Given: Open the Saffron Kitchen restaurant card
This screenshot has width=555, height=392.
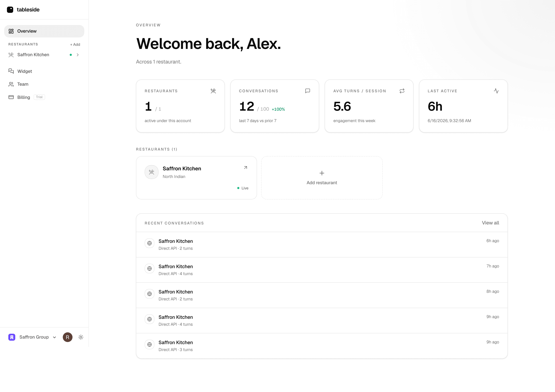Looking at the screenshot, I should [x=196, y=178].
